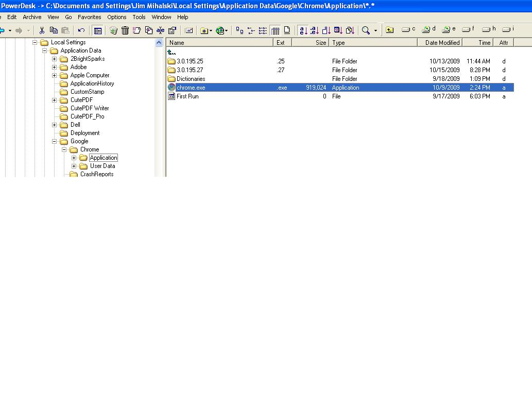Open the Archive menu
532x405 pixels.
click(x=32, y=17)
